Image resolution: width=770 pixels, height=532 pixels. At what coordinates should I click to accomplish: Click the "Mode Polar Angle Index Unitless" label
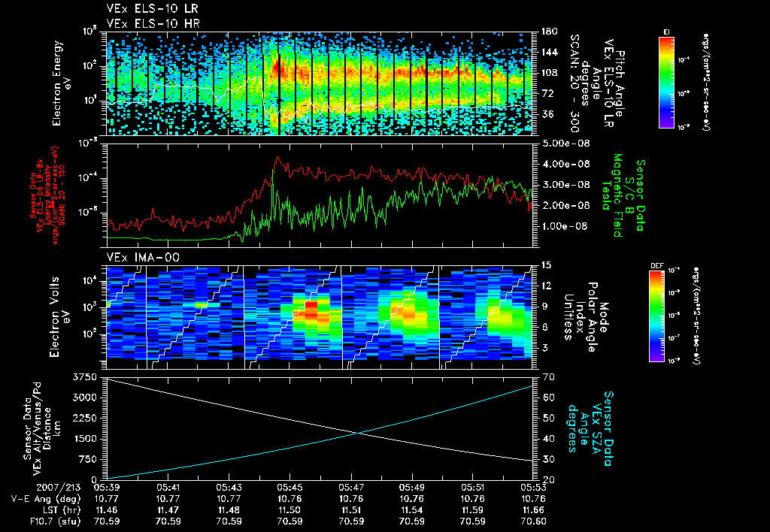[x=587, y=317]
